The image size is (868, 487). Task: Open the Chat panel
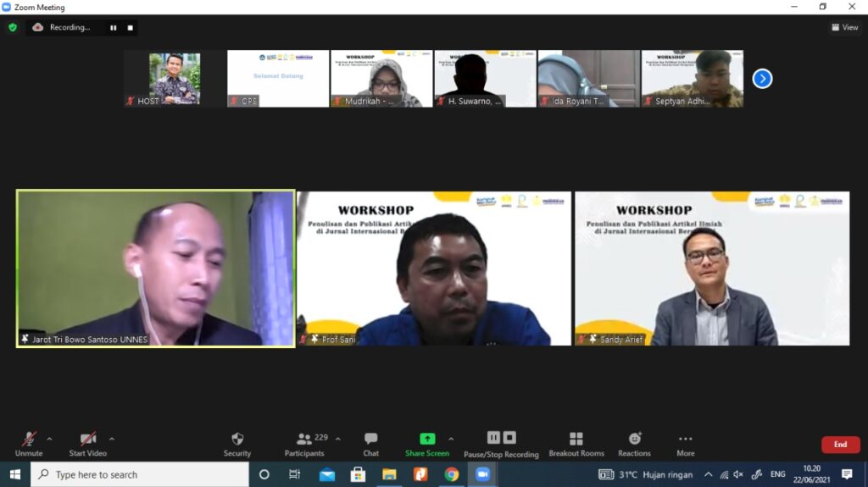click(370, 443)
